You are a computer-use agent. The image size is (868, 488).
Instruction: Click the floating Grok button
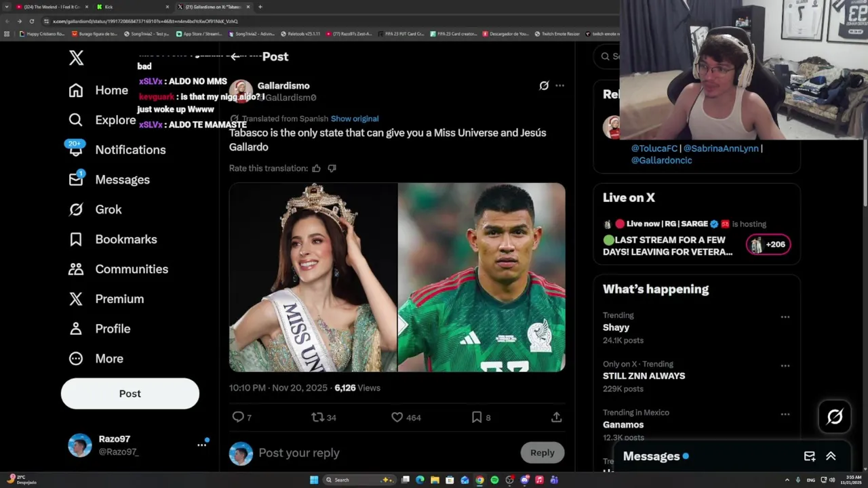835,417
